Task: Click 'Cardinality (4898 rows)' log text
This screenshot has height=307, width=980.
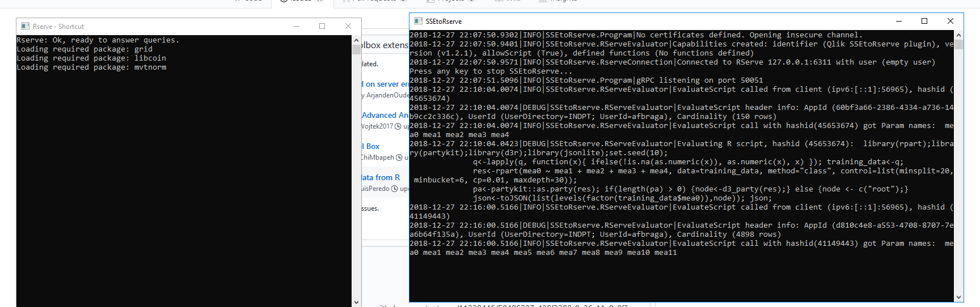Action: 729,234
